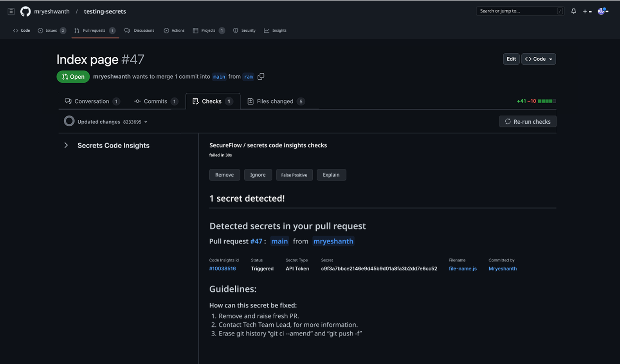The width and height of the screenshot is (620, 364).
Task: Open the Insights tab
Action: [275, 31]
